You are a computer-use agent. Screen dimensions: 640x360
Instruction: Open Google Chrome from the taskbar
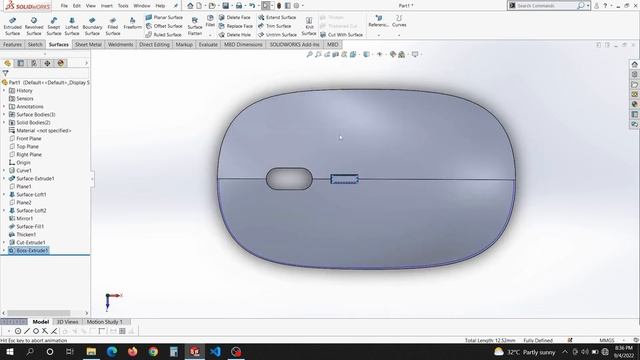[153, 351]
